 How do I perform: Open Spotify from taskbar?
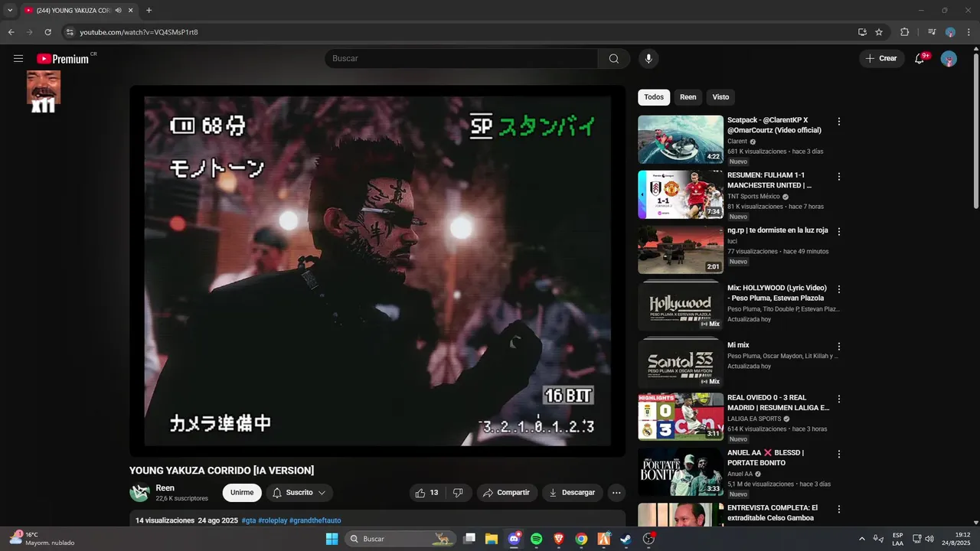coord(536,539)
